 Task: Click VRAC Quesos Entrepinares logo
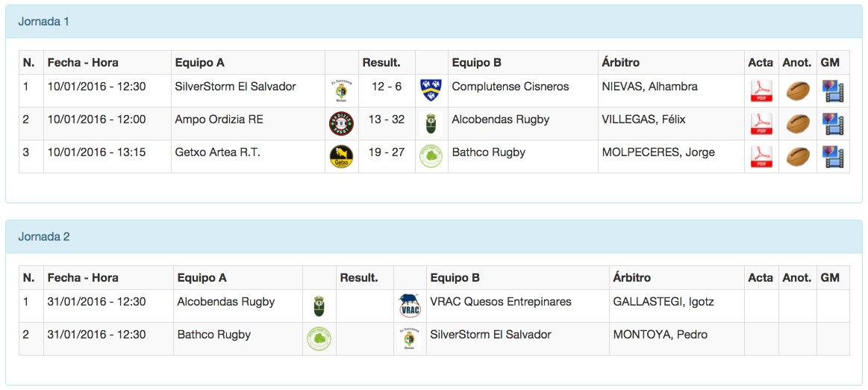410,306
